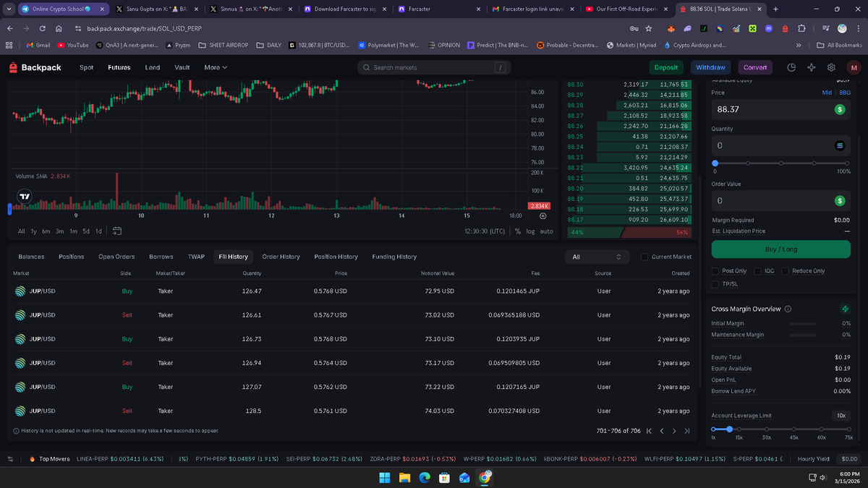Open Microsoft Edge from the taskbar
The height and width of the screenshot is (488, 868).
pyautogui.click(x=425, y=477)
